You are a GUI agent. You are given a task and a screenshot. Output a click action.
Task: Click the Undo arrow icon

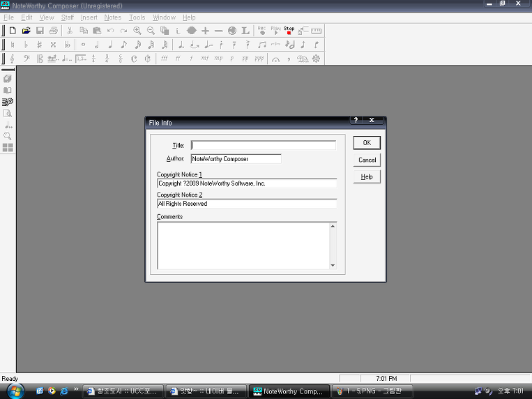coord(110,31)
